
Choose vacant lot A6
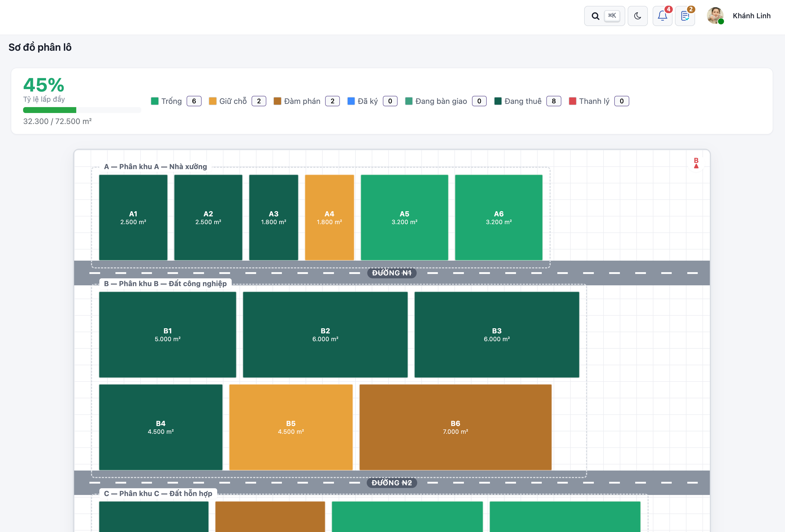point(499,217)
